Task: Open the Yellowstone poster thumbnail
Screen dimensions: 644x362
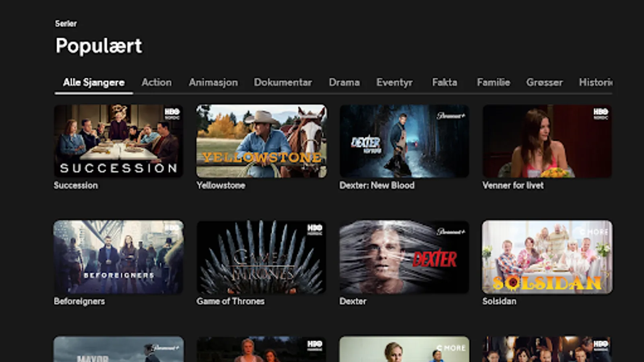Action: tap(262, 141)
